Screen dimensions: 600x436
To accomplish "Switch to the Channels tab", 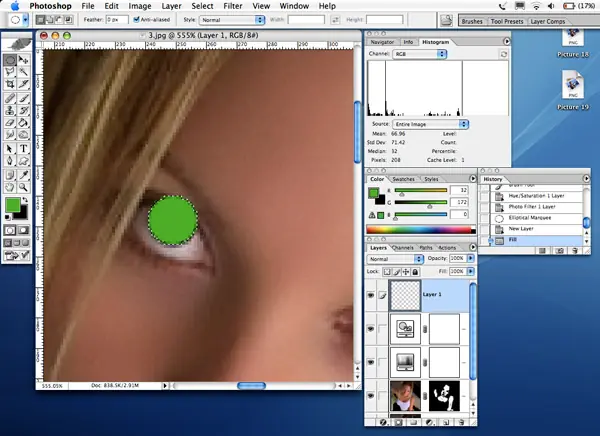I will (x=403, y=248).
